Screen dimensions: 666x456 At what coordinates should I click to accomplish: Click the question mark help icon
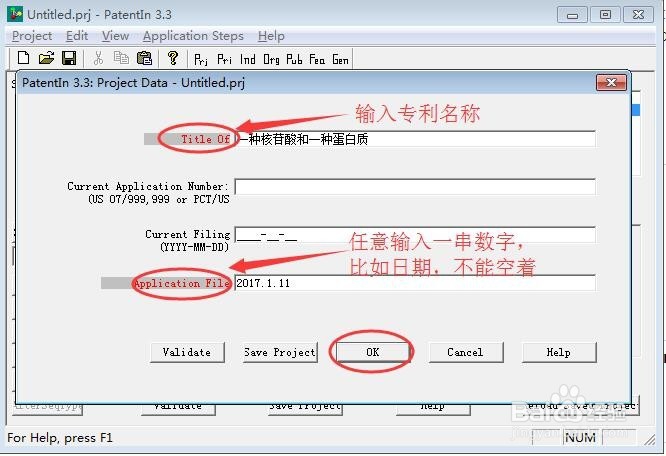(x=173, y=58)
